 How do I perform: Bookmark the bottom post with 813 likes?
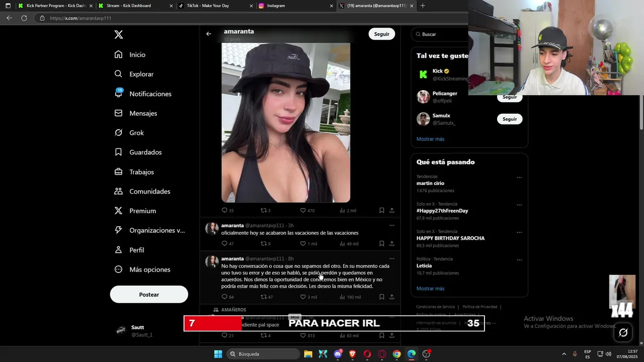point(382,335)
